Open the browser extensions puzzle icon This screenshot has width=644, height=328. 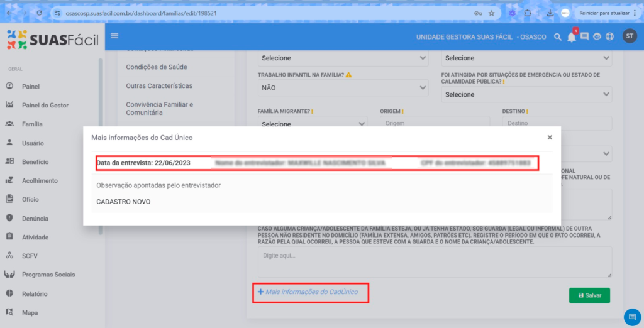click(x=528, y=13)
